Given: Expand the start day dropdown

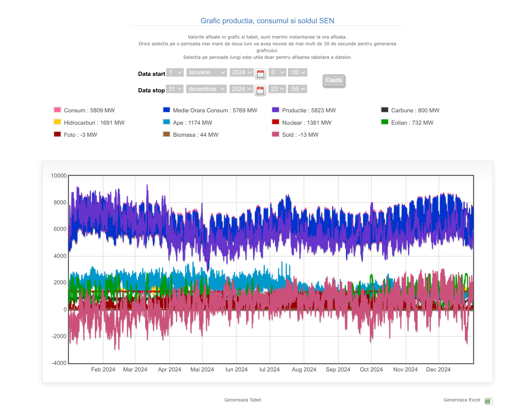Looking at the screenshot, I should (175, 72).
